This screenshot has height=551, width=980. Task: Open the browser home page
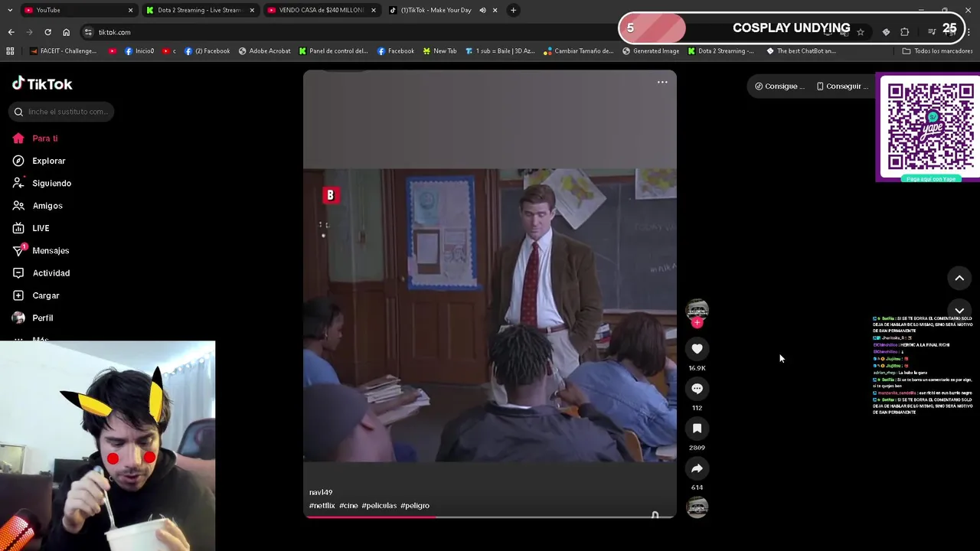66,32
